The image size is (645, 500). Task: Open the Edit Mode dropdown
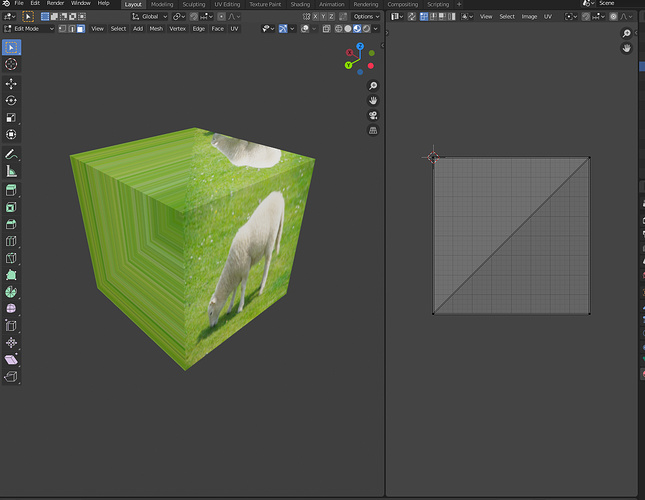[29, 29]
